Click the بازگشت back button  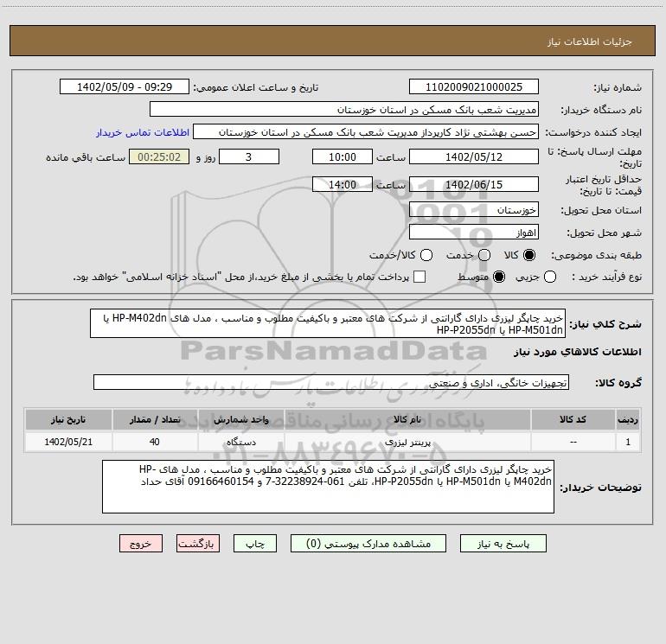(198, 544)
